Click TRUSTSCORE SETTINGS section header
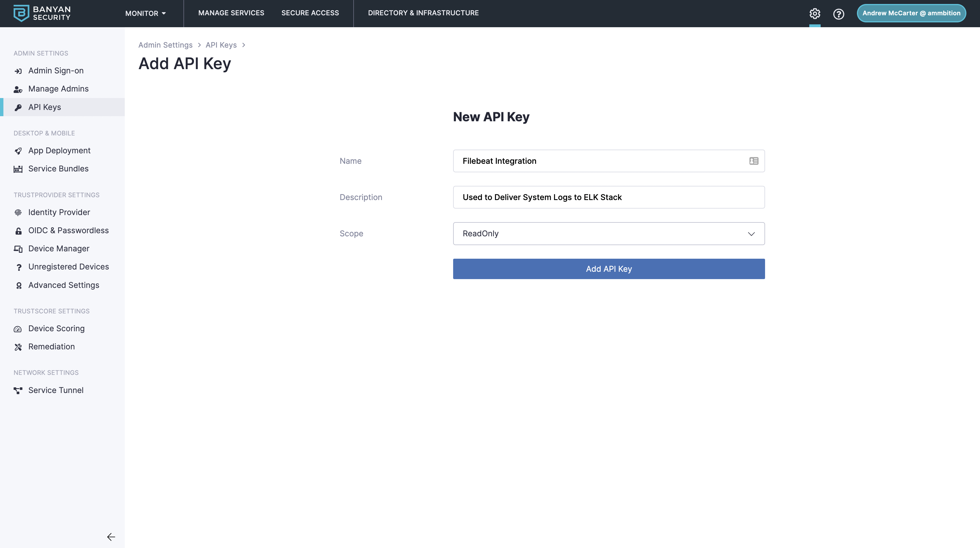This screenshot has height=548, width=980. click(x=52, y=311)
